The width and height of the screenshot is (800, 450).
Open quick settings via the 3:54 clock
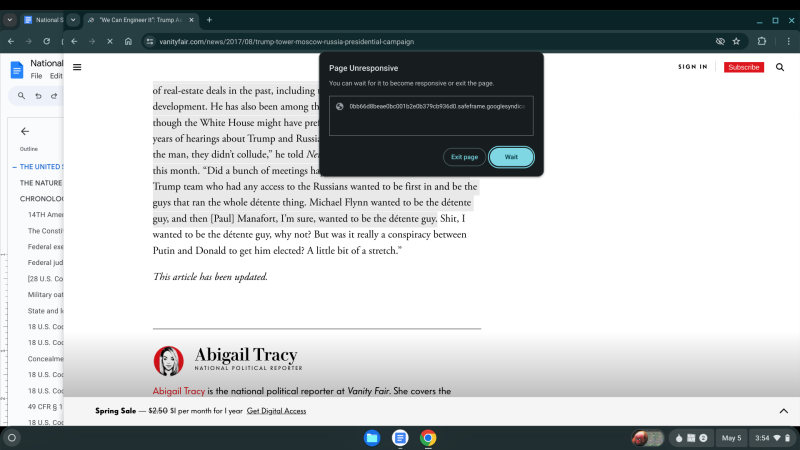(772, 438)
